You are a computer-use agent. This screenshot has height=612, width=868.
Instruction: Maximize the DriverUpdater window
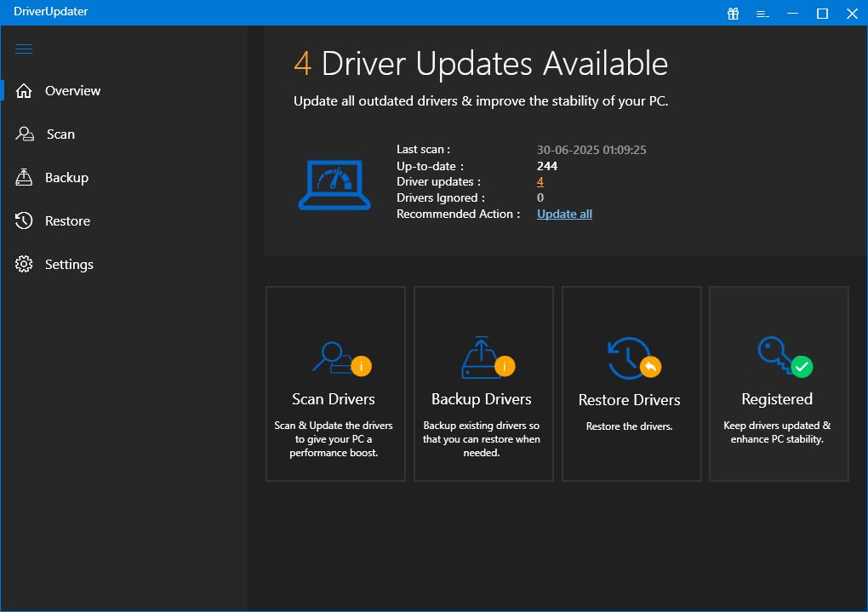pyautogui.click(x=823, y=14)
